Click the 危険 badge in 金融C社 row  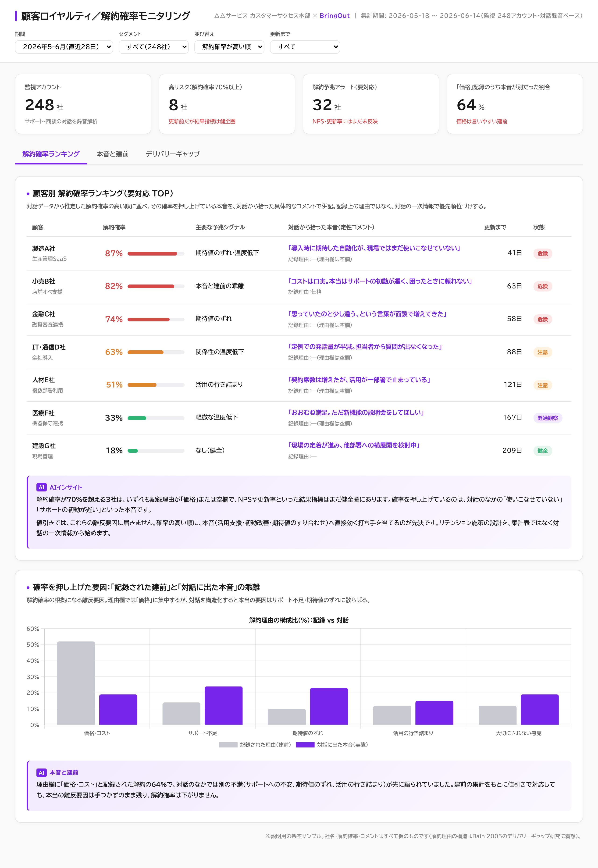click(x=542, y=320)
